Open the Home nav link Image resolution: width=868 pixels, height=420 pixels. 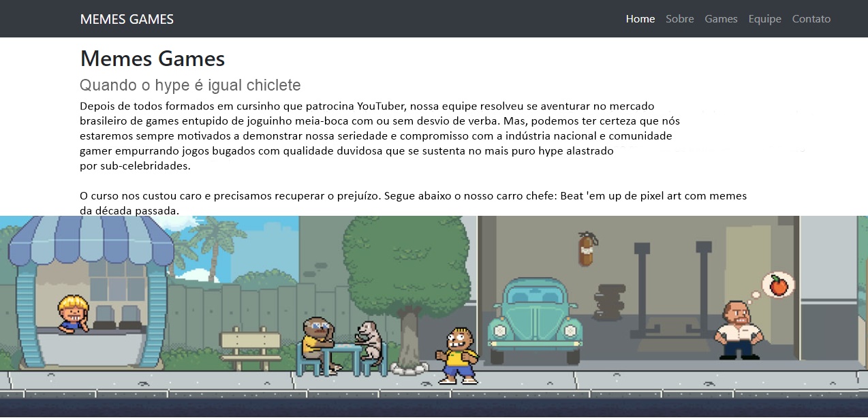tap(640, 19)
